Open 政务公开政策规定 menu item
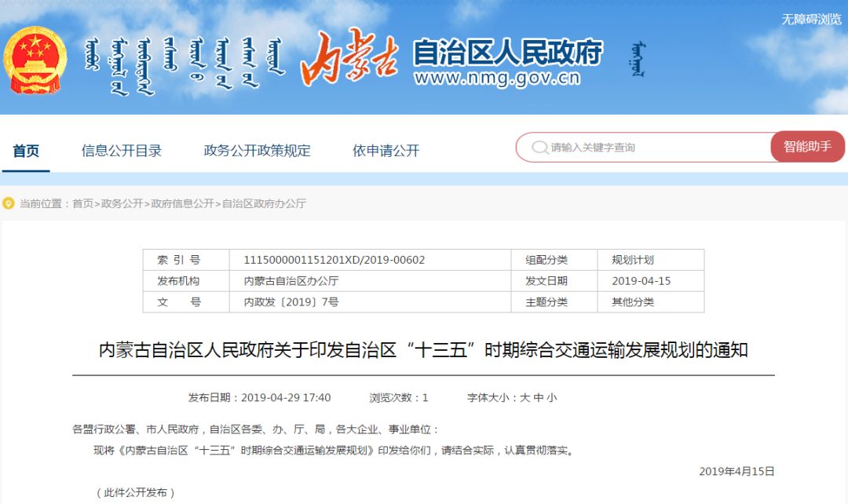This screenshot has width=848, height=504. coord(258,151)
